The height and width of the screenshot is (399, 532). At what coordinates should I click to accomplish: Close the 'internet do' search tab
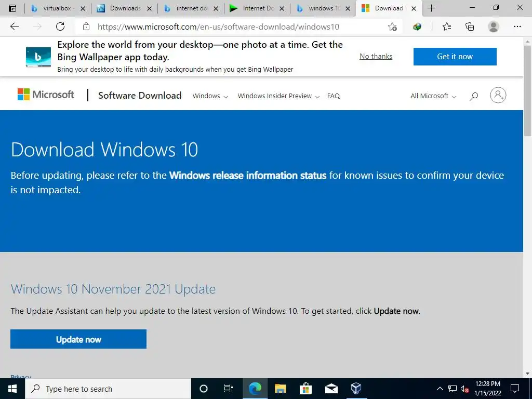(216, 8)
